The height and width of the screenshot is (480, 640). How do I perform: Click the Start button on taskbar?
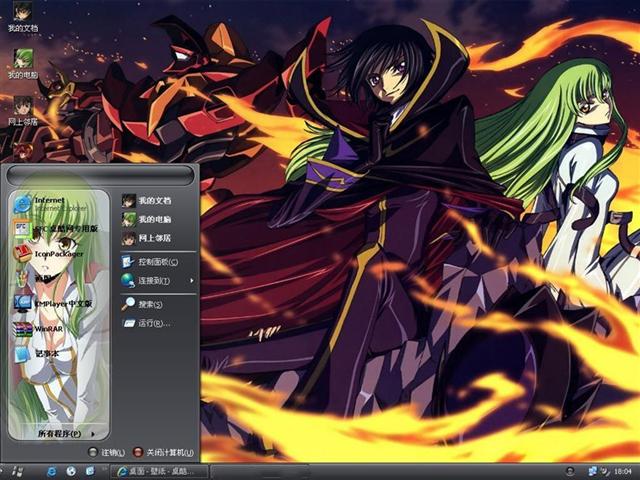point(16,472)
